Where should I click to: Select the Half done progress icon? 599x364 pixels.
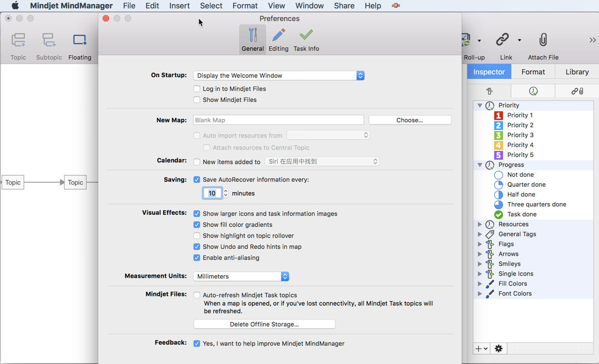tap(498, 195)
